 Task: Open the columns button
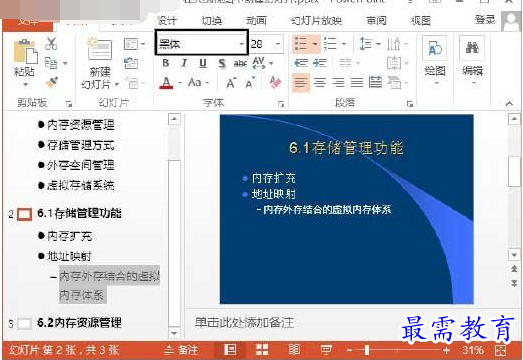[x=349, y=63]
